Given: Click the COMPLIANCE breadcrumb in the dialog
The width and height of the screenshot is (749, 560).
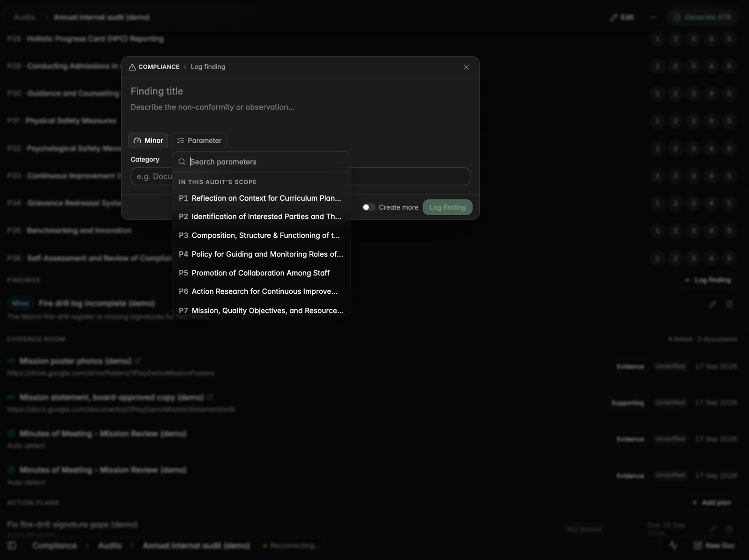Looking at the screenshot, I should click(x=159, y=67).
